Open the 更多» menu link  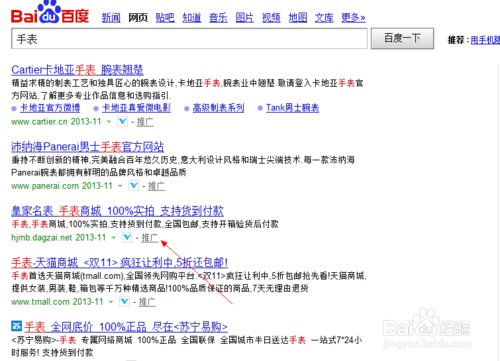coord(353,17)
